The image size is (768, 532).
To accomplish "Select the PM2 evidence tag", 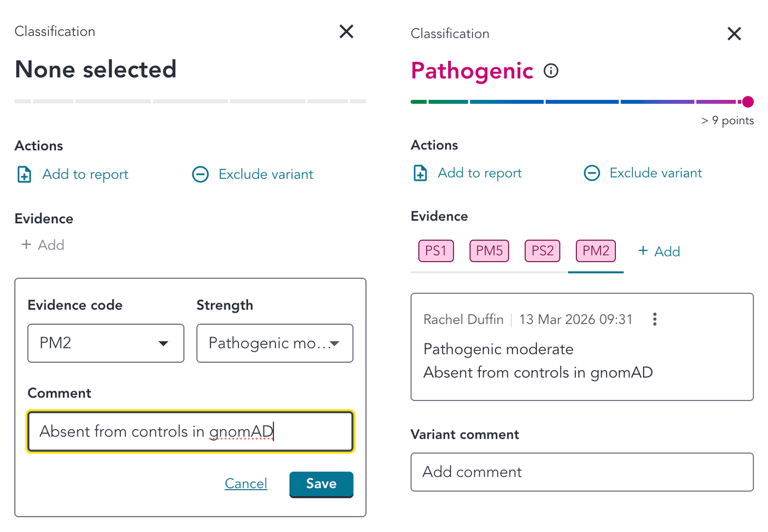I will pos(595,251).
